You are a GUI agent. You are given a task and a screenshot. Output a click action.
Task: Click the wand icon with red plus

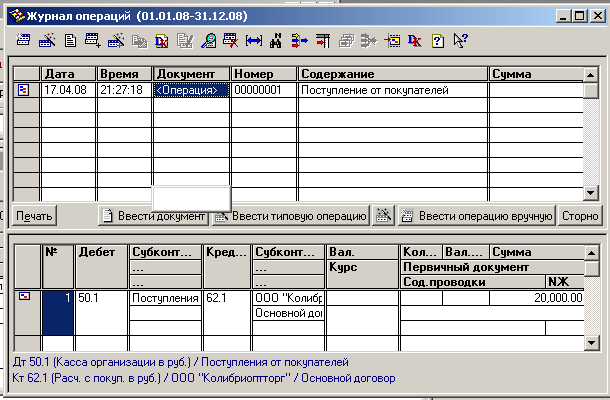point(116,40)
